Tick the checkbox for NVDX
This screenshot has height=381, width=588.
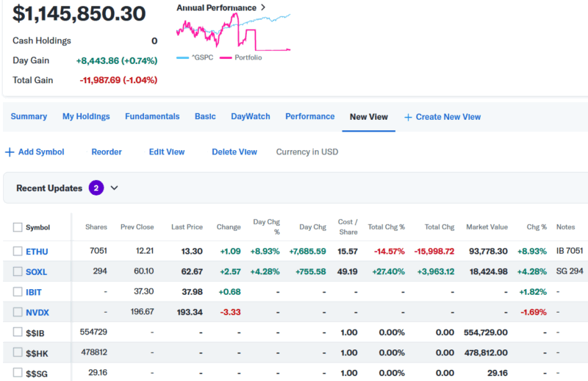18,313
